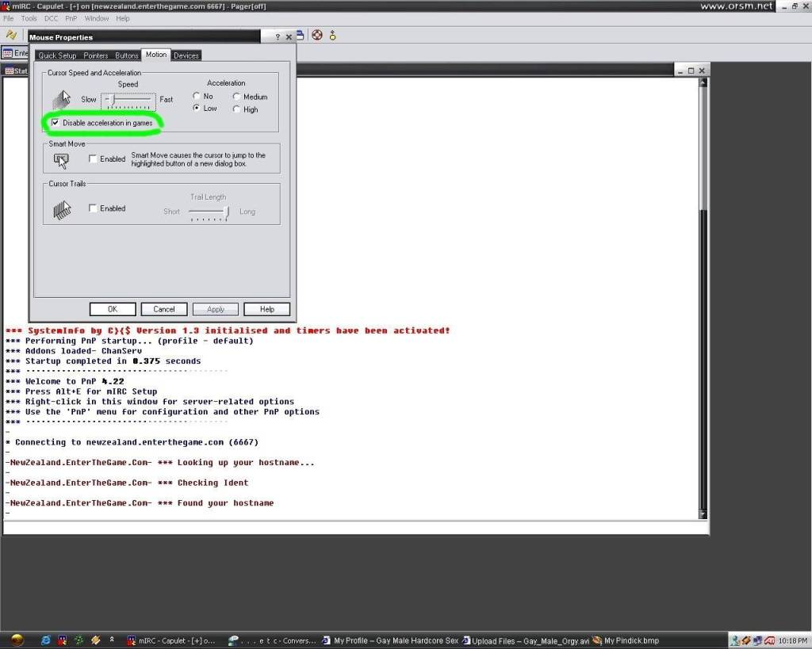Click the status window scroll-up arrow

(703, 82)
